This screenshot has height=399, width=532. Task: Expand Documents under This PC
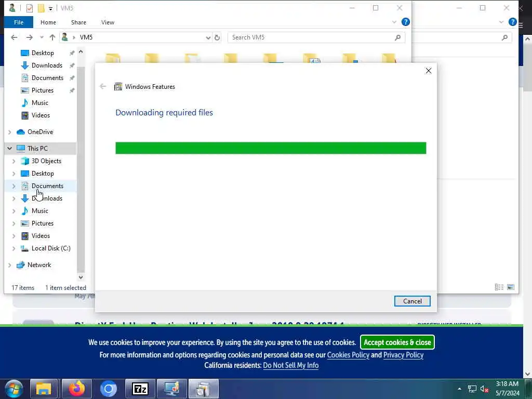(x=14, y=186)
